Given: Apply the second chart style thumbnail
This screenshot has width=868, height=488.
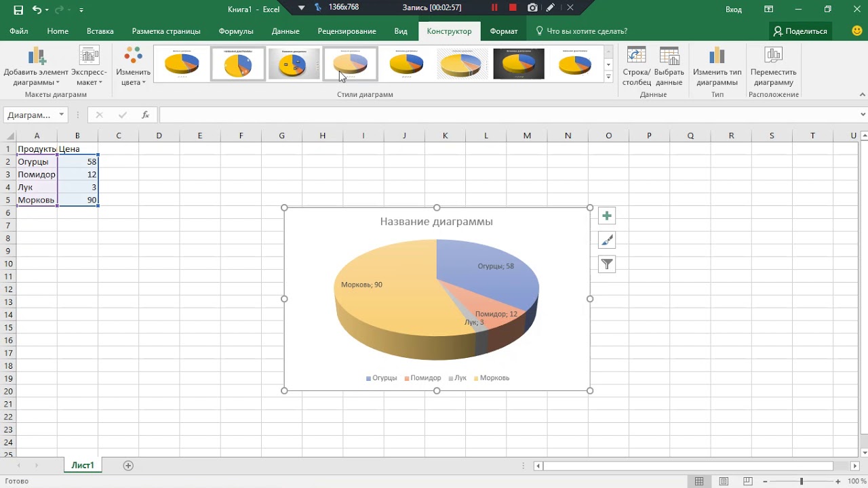Looking at the screenshot, I should point(238,64).
